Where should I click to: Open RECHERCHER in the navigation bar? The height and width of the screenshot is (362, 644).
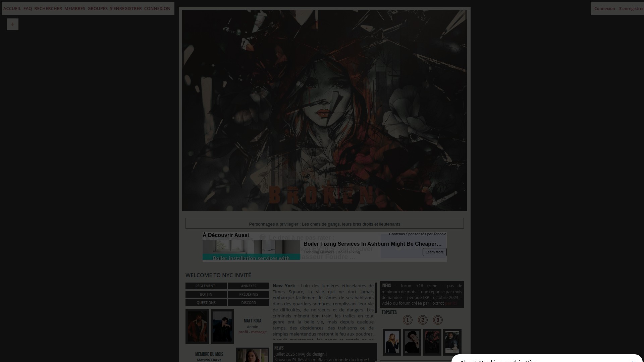pos(48,8)
